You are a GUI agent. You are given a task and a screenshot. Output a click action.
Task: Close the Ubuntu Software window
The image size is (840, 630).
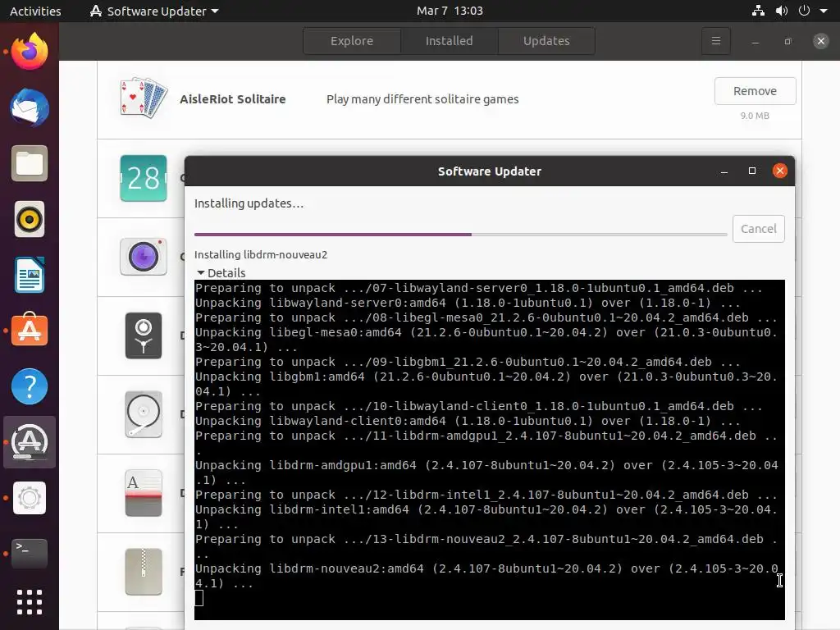point(820,41)
